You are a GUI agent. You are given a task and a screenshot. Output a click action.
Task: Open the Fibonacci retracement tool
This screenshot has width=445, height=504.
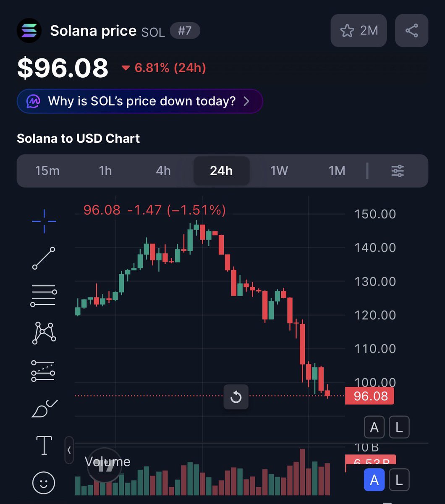(x=44, y=295)
